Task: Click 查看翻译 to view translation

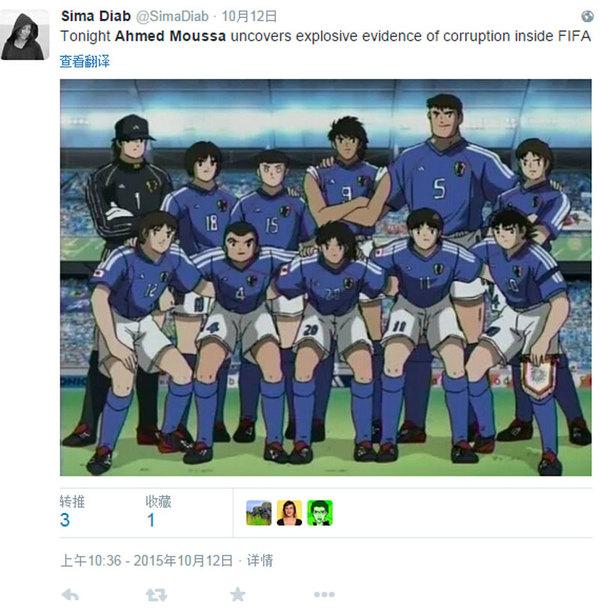Action: [85, 61]
